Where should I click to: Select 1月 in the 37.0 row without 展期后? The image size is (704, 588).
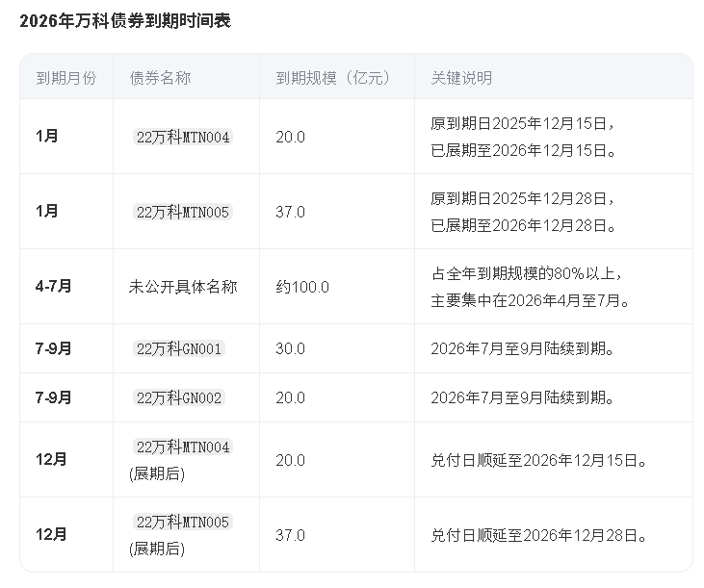coord(46,211)
